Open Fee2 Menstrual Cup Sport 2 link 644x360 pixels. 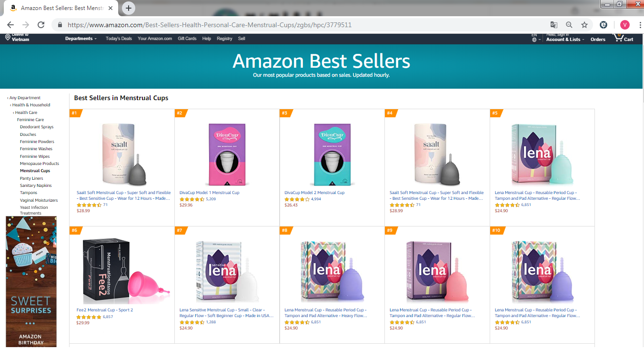104,310
